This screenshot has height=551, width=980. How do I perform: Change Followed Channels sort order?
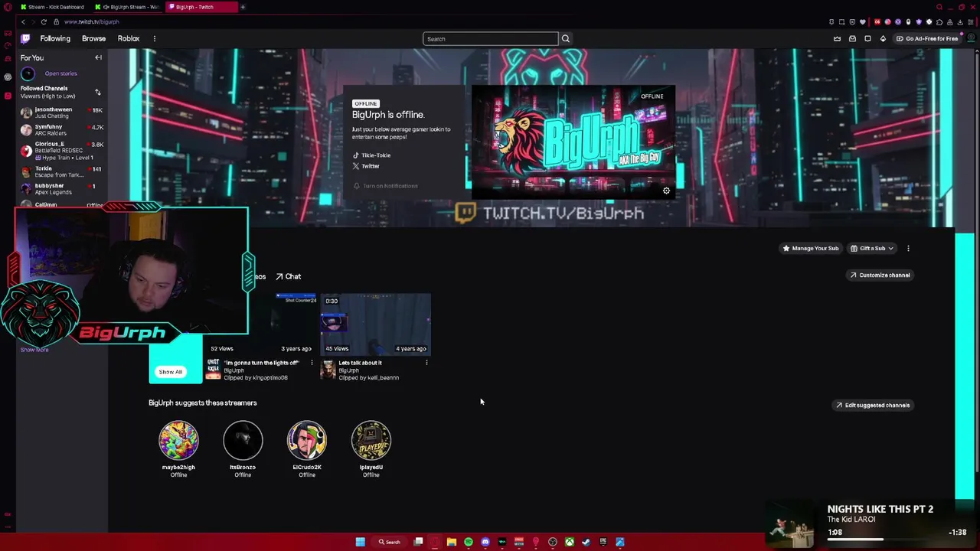pos(97,92)
